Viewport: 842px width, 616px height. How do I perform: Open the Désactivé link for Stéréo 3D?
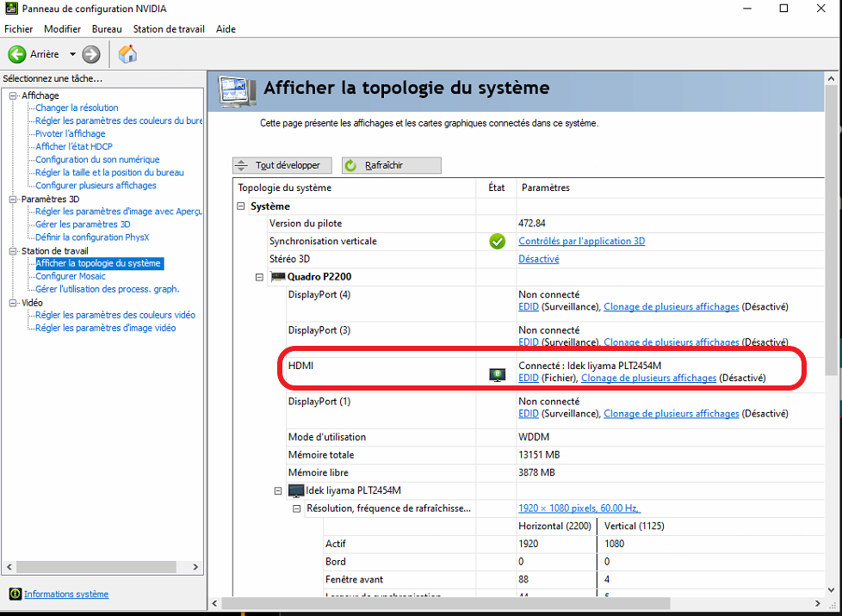(x=539, y=259)
